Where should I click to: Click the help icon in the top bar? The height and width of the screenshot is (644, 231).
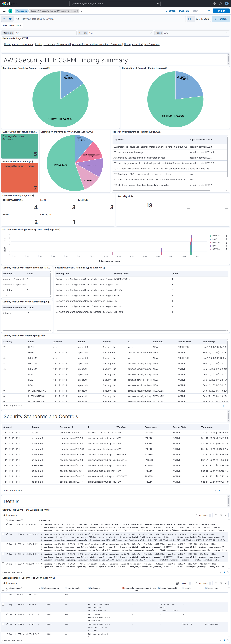(214, 4)
